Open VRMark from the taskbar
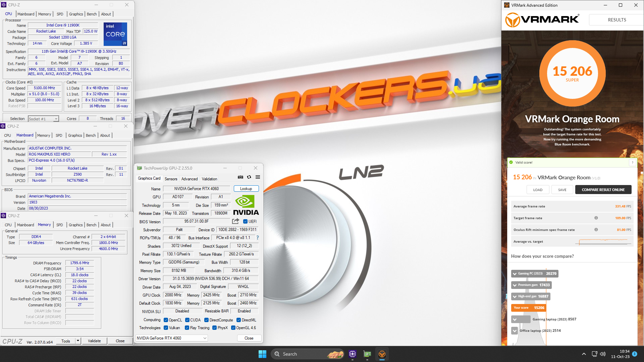Viewport: 644px width, 362px height. (382, 354)
